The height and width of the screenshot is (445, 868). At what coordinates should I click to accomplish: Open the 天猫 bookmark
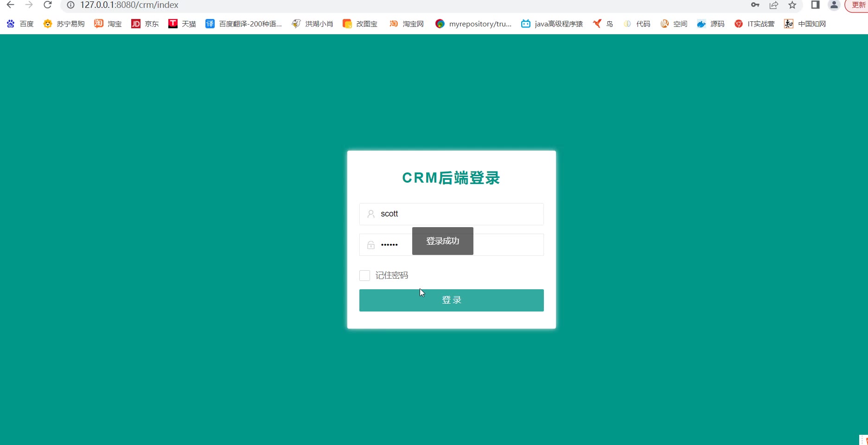coord(182,24)
